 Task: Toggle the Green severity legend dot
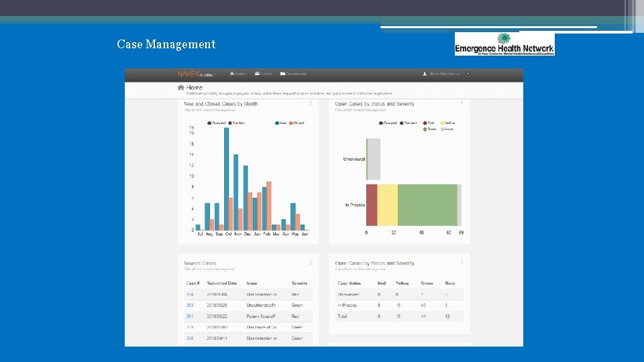point(425,129)
